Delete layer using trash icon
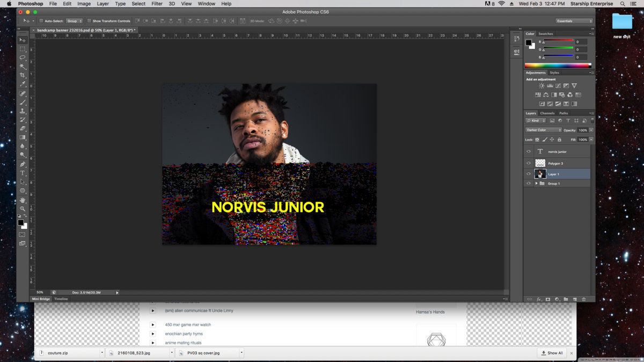Viewport: 644px width, 362px height. pos(584,299)
